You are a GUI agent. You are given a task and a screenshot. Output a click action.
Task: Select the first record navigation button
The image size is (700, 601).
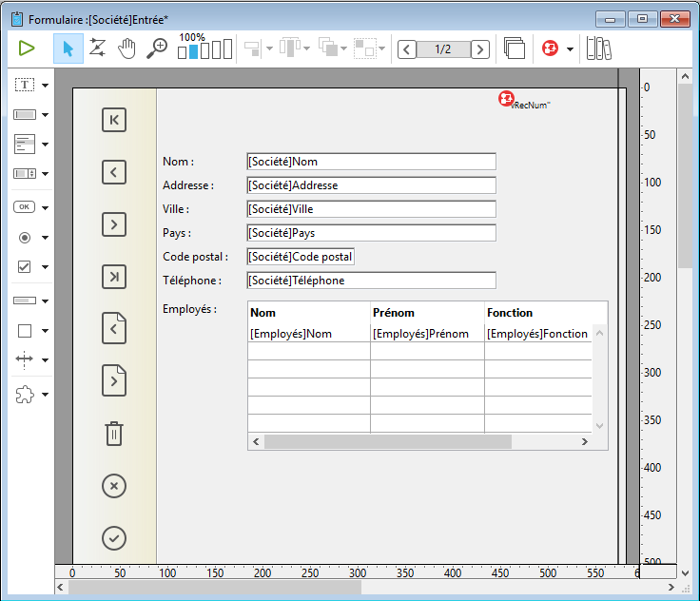click(x=113, y=120)
